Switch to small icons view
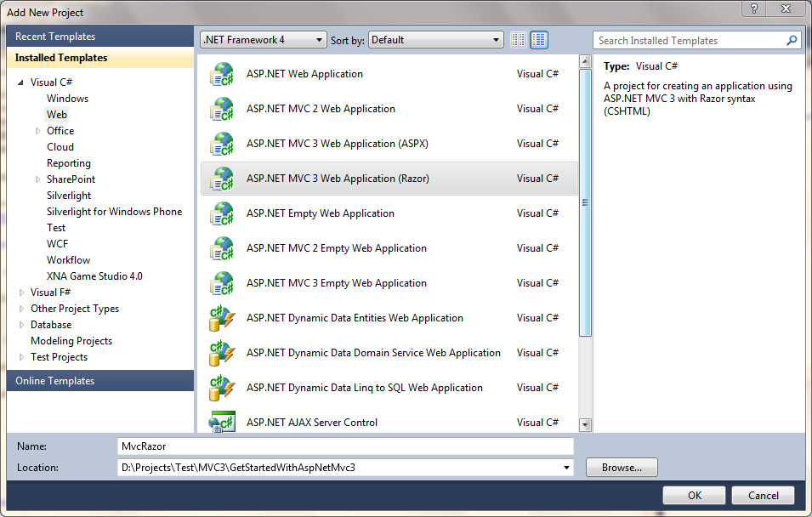 point(519,40)
